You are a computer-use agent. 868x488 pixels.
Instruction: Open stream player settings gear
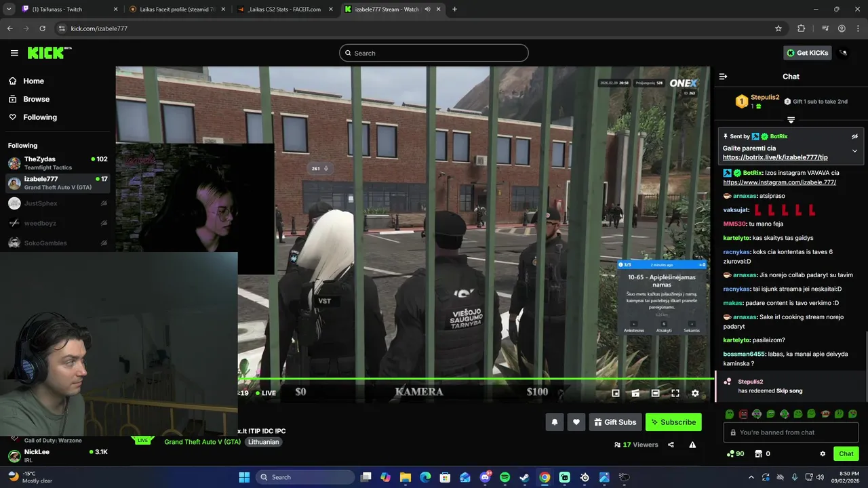click(695, 392)
